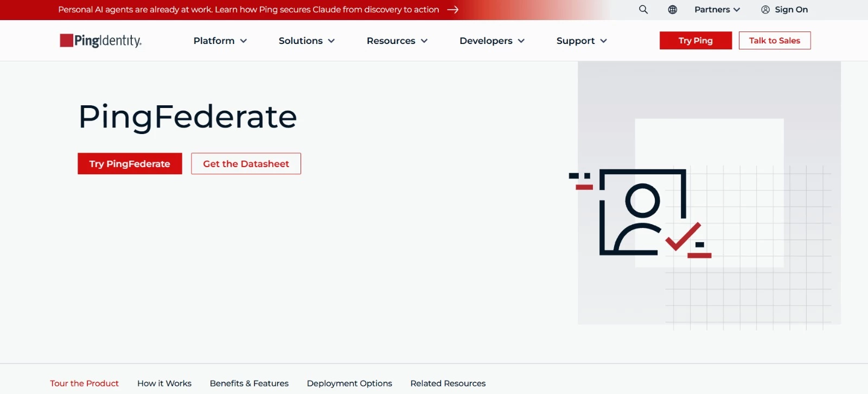Go to Tour the Product section
Image resolution: width=868 pixels, height=394 pixels.
click(x=85, y=383)
